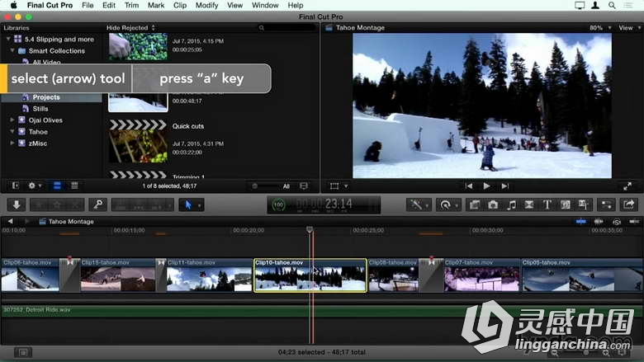Open the Generators browser
Viewport: 644px width, 362px height.
coord(565,205)
